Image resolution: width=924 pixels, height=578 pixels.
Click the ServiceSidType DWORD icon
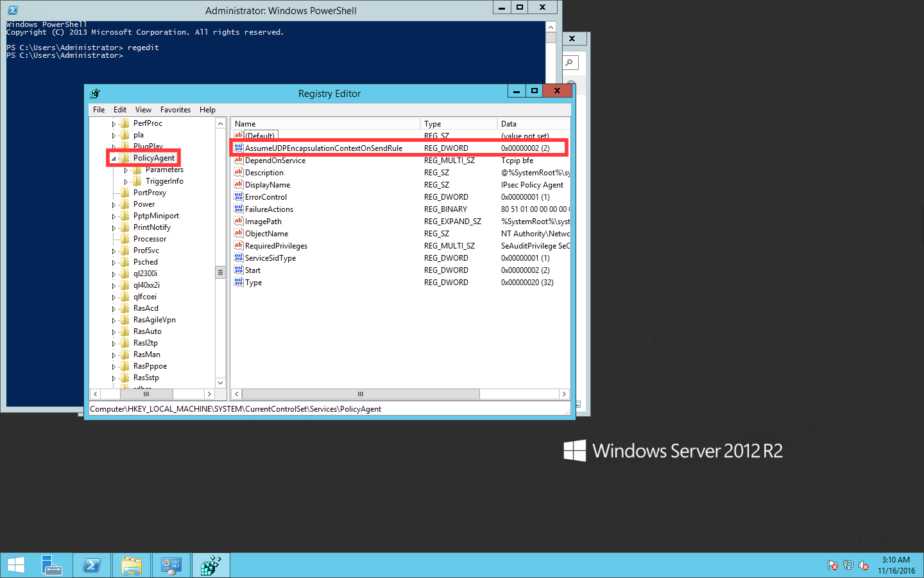coord(239,258)
